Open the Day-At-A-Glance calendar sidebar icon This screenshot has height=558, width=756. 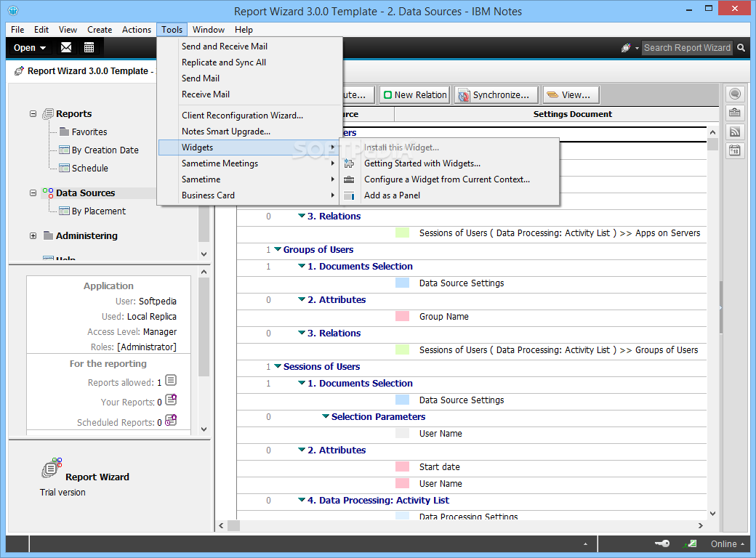click(735, 151)
